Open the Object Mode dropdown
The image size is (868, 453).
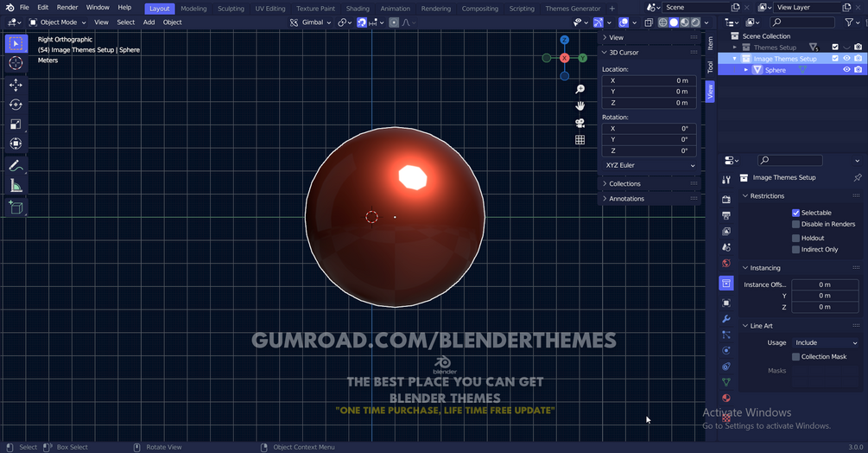point(58,22)
